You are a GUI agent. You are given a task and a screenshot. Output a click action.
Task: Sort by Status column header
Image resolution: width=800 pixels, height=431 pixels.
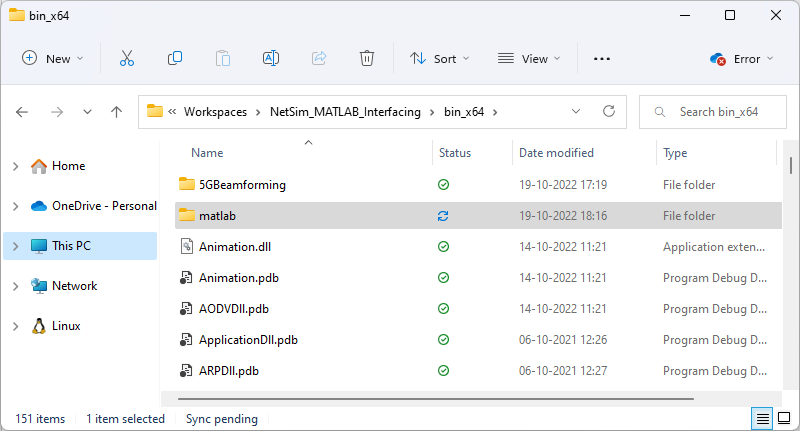click(x=455, y=153)
